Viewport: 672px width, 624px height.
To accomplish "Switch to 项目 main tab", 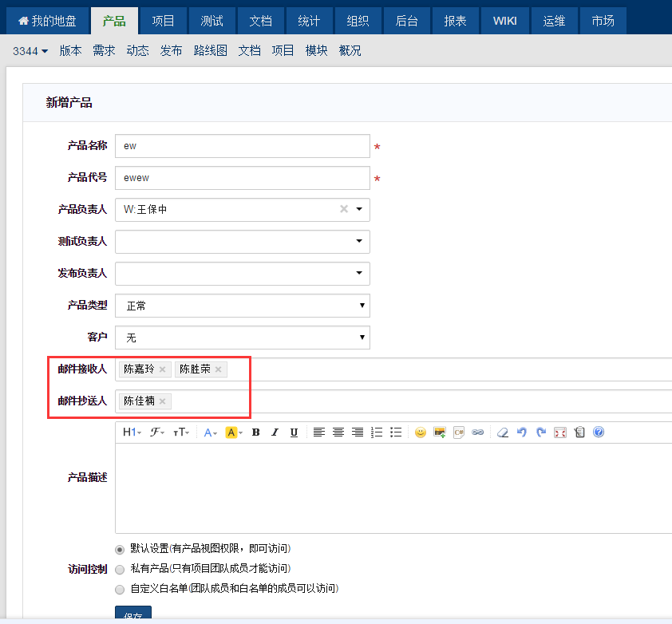I will [163, 21].
